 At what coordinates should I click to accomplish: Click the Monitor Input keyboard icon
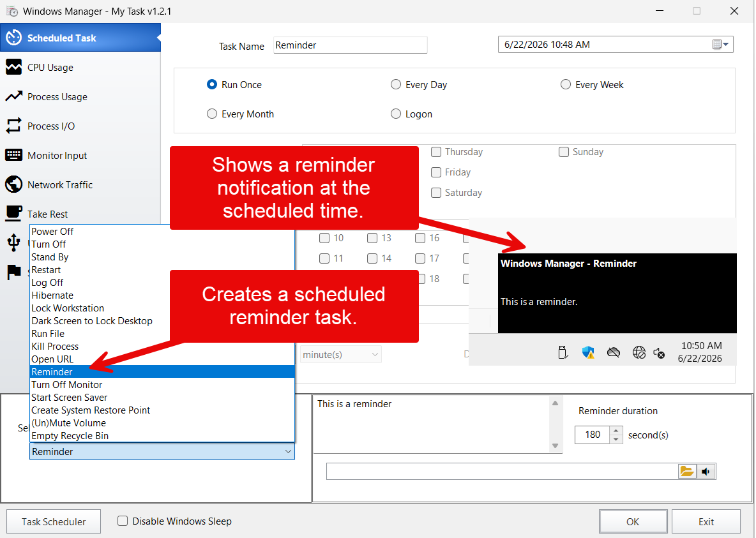point(13,154)
